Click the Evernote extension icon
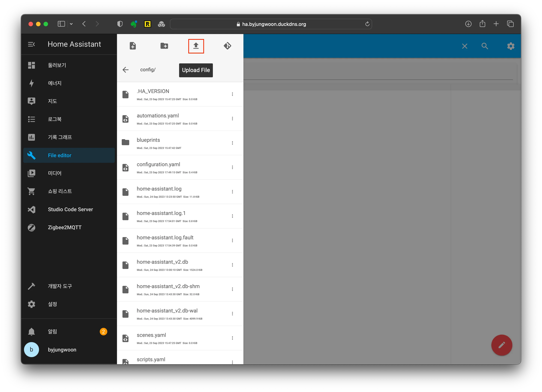542x392 pixels. coord(134,24)
